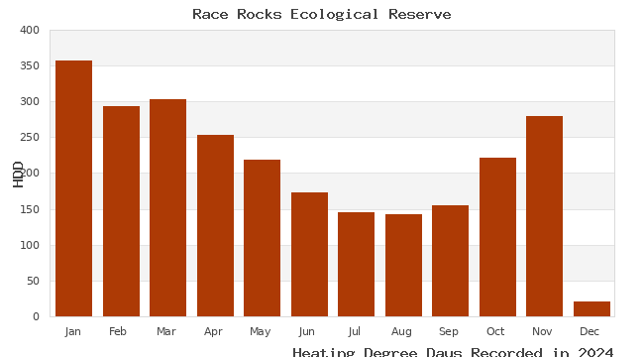Screen dimensions: 644x357
Task: Click the September bar
Action: [x=450, y=261]
